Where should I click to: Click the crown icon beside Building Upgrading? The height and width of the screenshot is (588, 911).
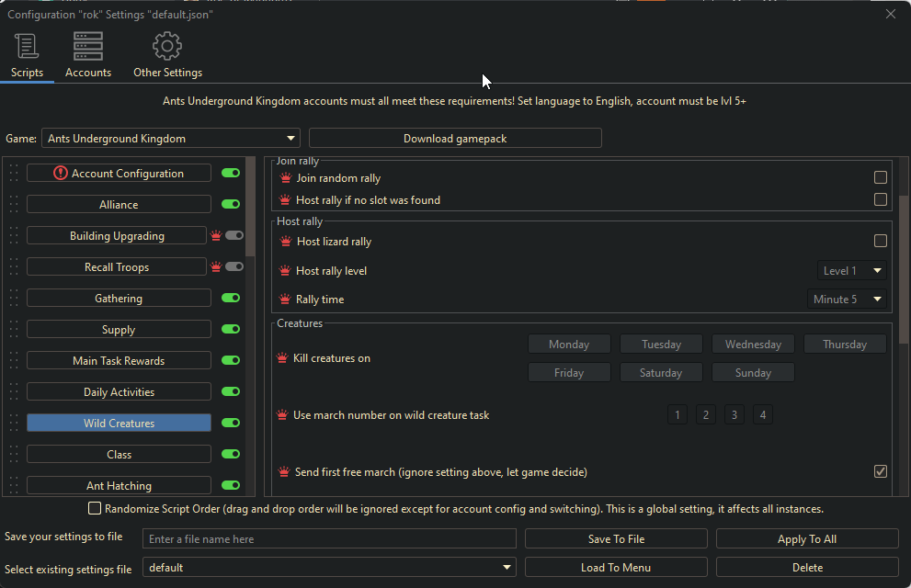tap(216, 236)
